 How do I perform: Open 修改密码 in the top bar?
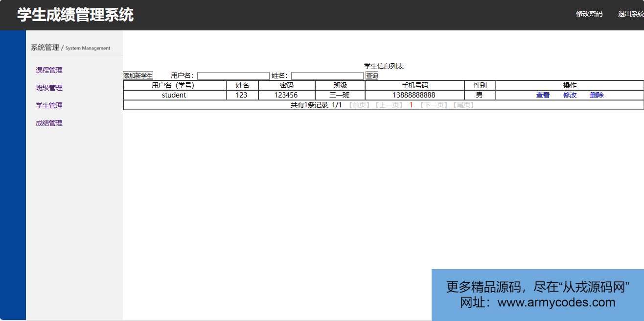589,14
